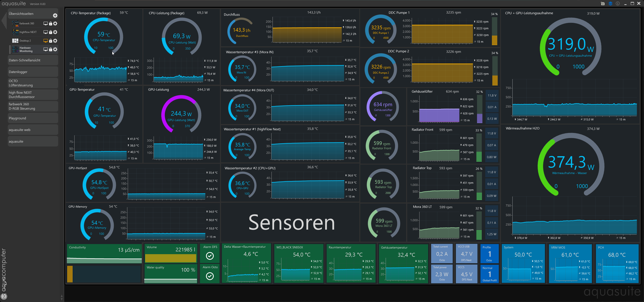644x302 pixels.
Task: Expand the farbwerk 360 D-RGB Steuerung section
Action: (x=33, y=106)
